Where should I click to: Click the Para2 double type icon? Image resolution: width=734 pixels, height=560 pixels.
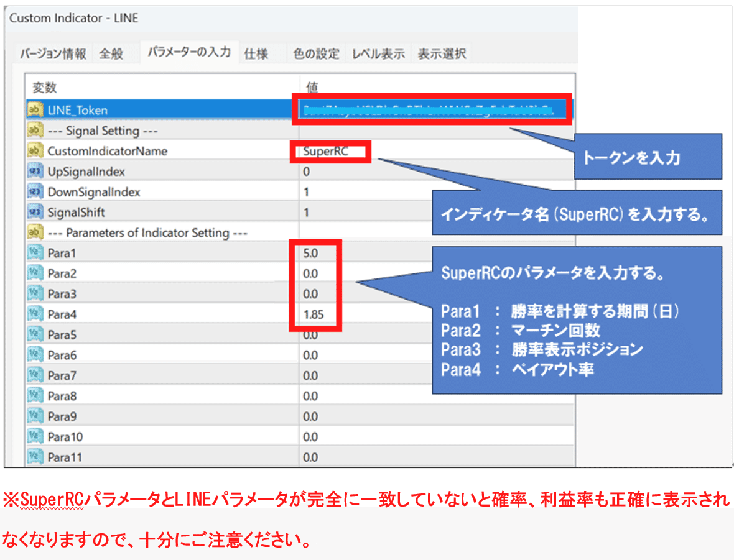(35, 273)
